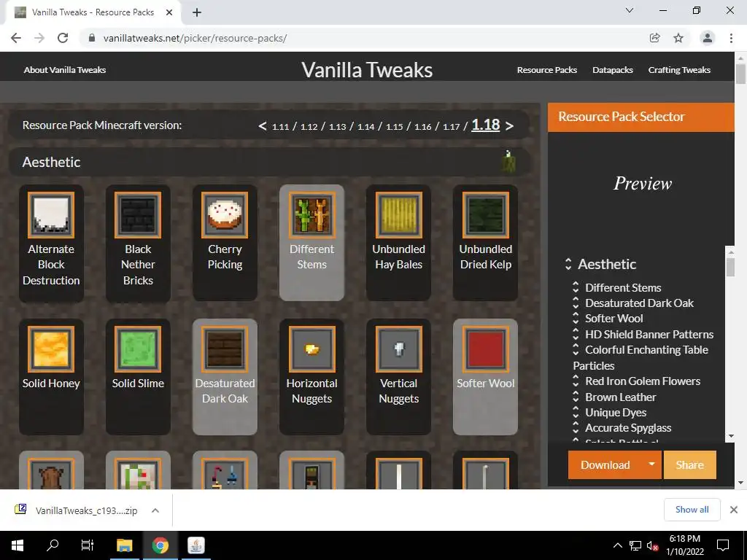Close the downloads bar
This screenshot has width=747, height=560.
pyautogui.click(x=734, y=510)
